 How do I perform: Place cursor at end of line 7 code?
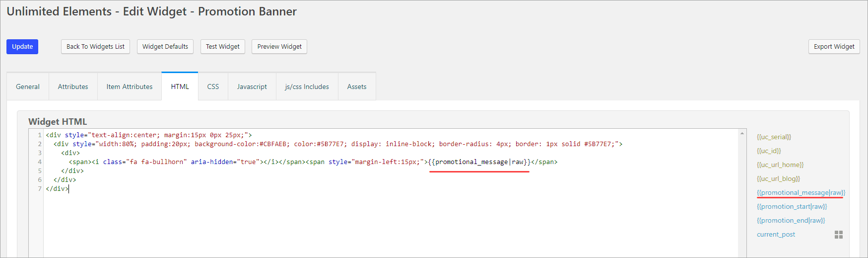(x=68, y=189)
